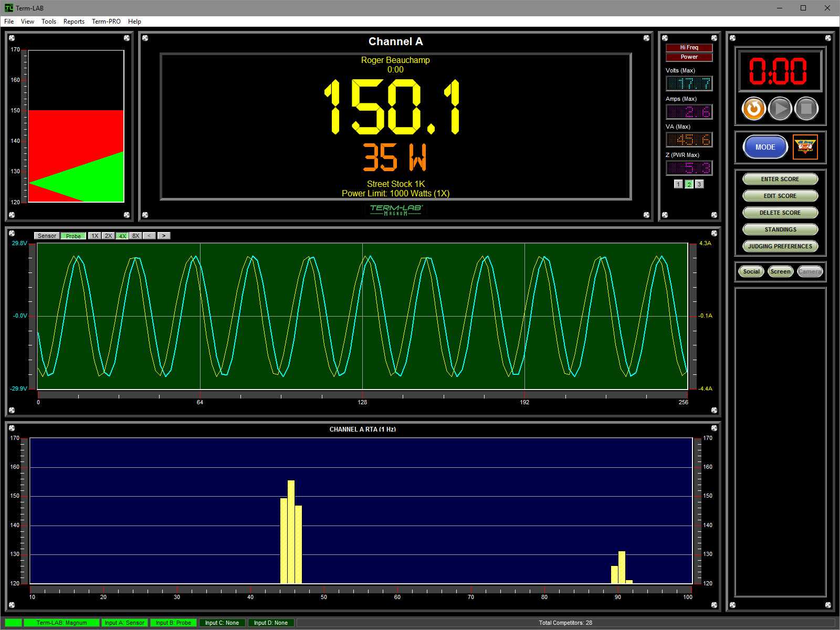Click DELETE SCORE
Image resolution: width=840 pixels, height=630 pixels.
coord(780,213)
